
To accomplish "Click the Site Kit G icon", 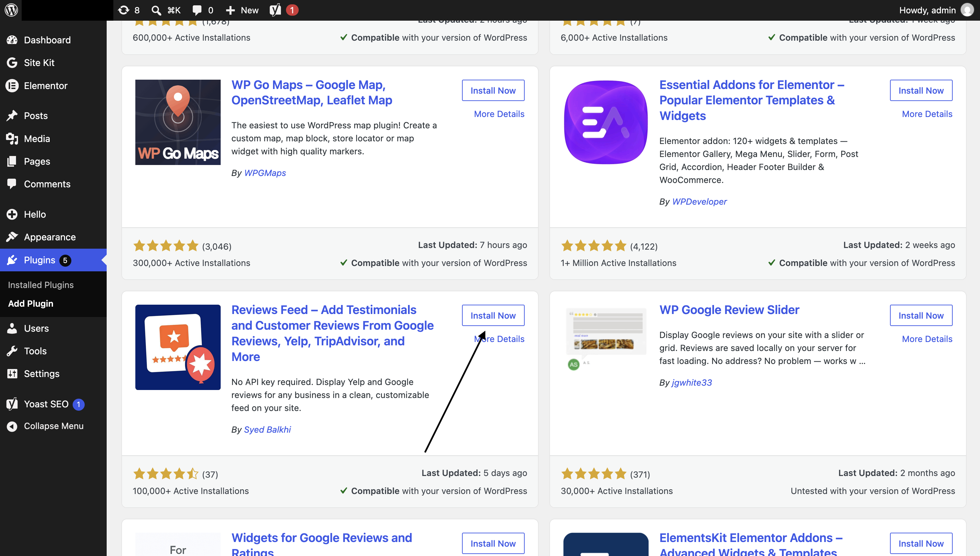I will [x=12, y=63].
